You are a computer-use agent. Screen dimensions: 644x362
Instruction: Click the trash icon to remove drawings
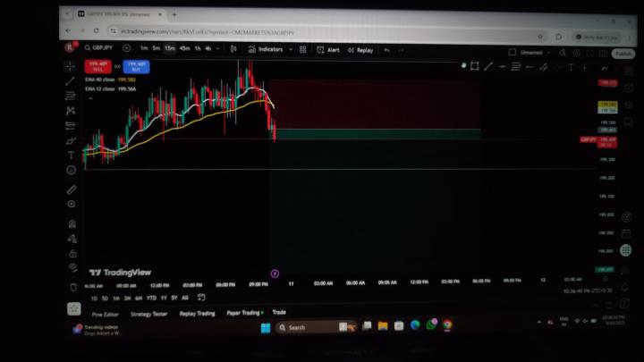point(73,287)
